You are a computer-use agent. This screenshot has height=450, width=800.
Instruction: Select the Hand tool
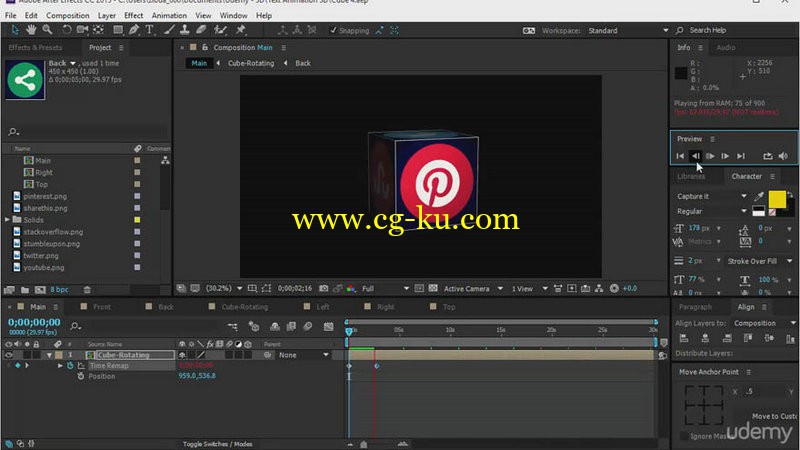pos(31,30)
